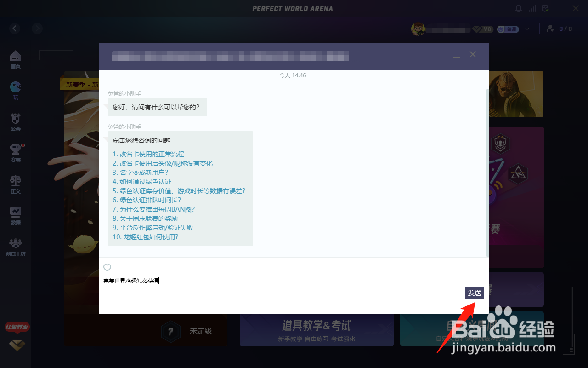Click the network signal bars icon

pyautogui.click(x=531, y=8)
